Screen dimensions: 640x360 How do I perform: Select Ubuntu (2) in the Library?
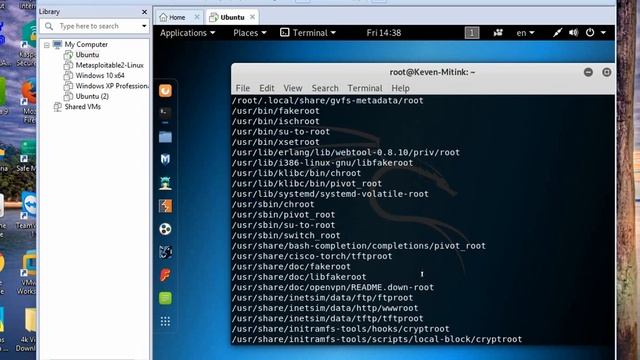pos(92,96)
